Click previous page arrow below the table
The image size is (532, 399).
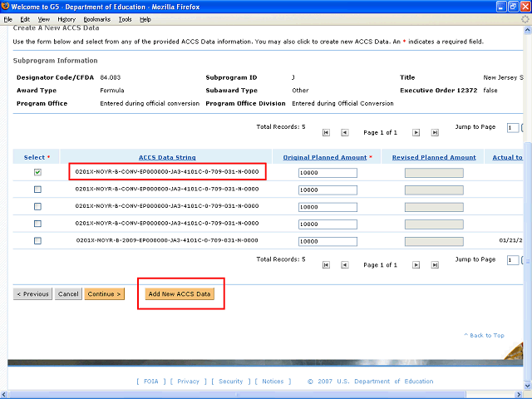point(344,265)
